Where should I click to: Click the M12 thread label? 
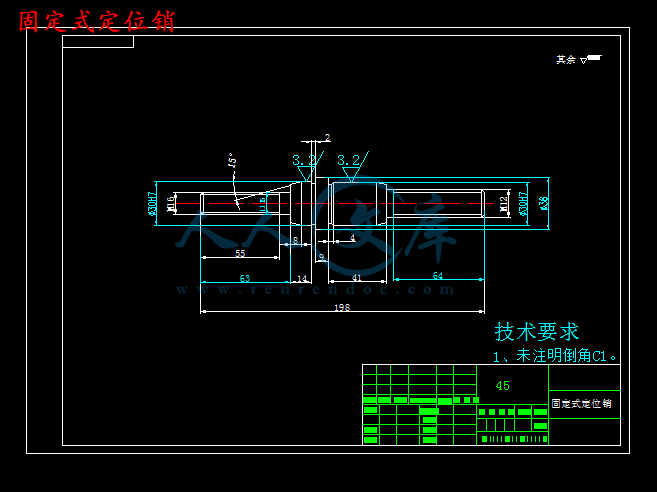tap(503, 203)
